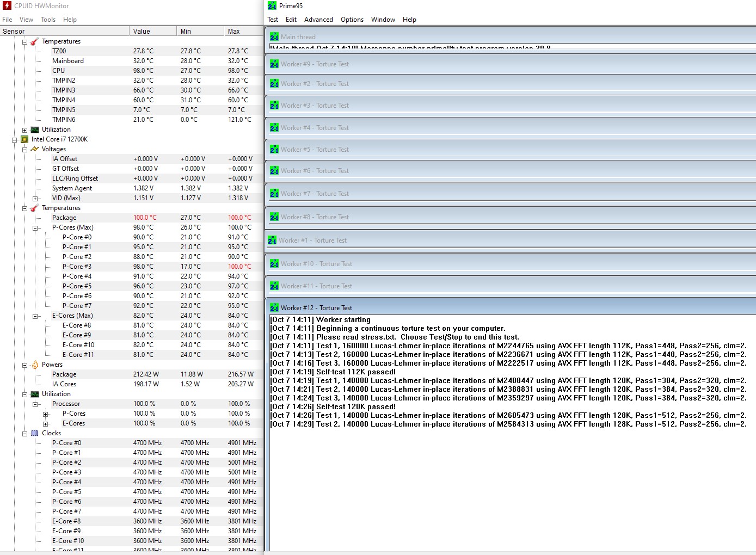
Task: Click the Value column header
Action: (153, 32)
